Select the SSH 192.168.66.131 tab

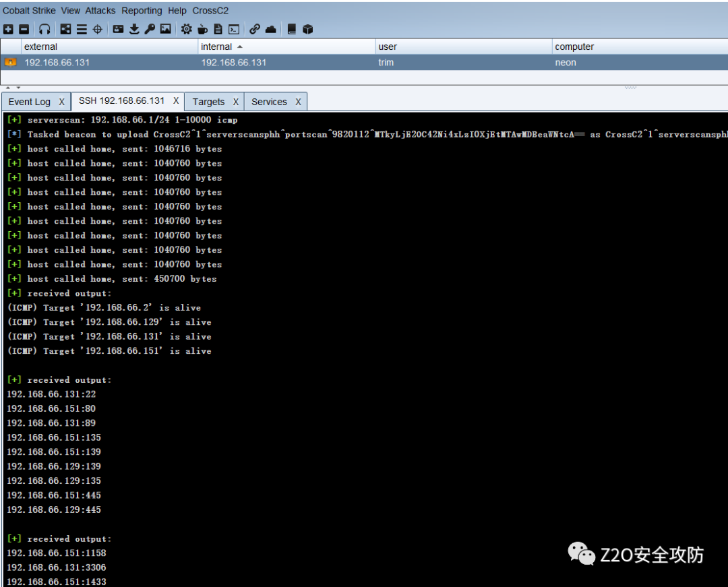click(x=121, y=100)
